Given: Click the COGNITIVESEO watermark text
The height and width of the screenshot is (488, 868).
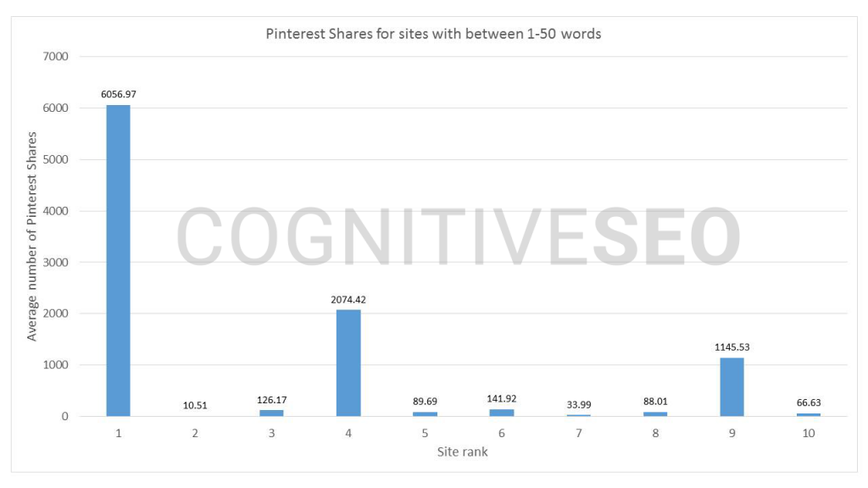Looking at the screenshot, I should click(459, 236).
